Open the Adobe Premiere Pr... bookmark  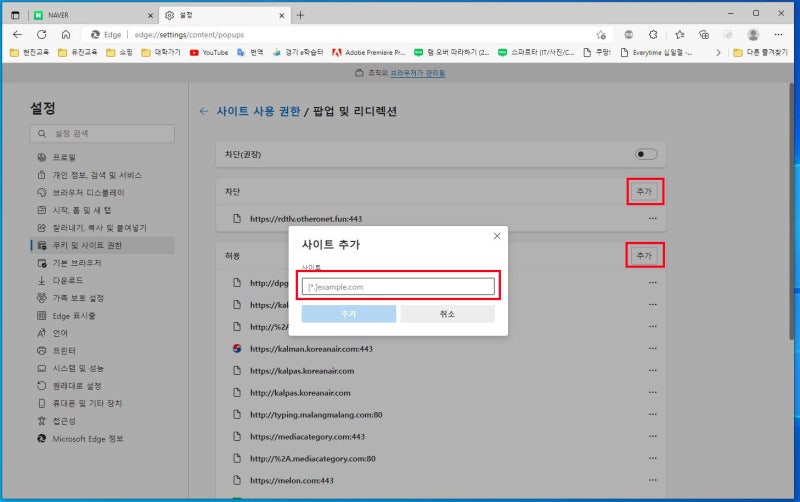369,53
